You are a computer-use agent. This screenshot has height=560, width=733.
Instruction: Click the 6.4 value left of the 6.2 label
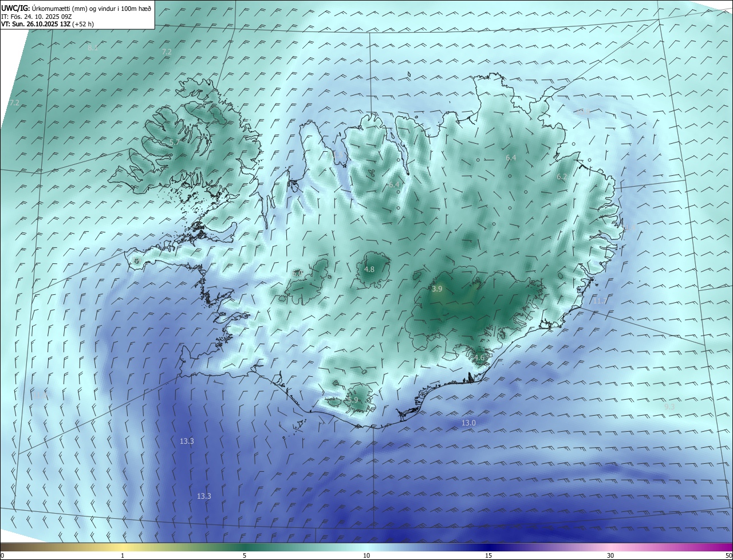click(x=511, y=157)
